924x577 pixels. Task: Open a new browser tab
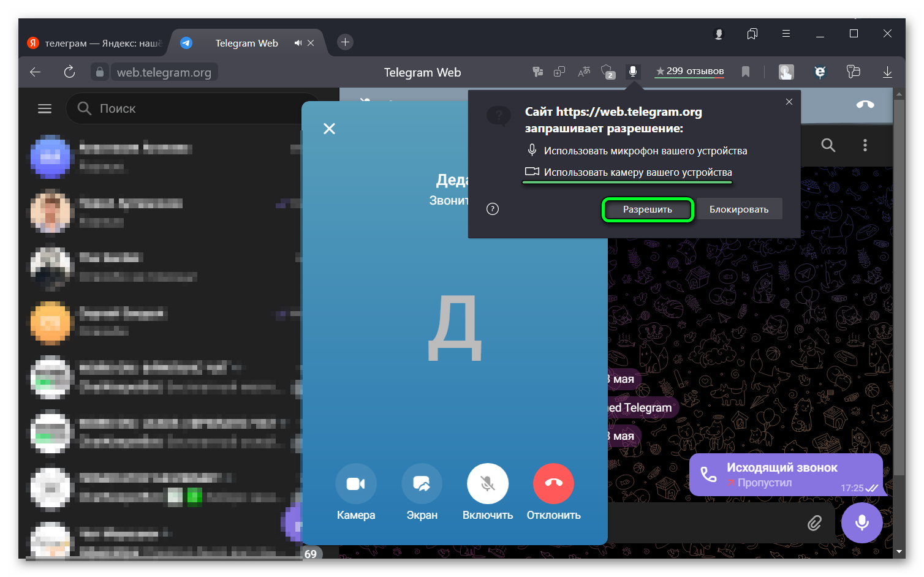pos(345,42)
